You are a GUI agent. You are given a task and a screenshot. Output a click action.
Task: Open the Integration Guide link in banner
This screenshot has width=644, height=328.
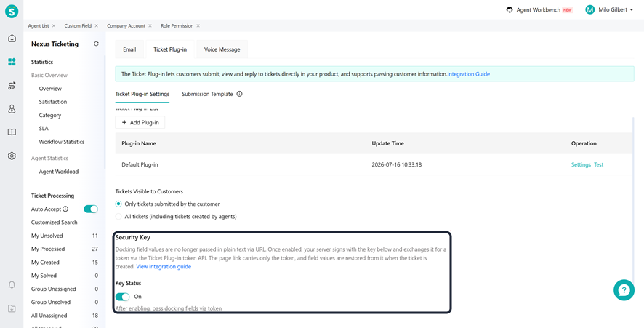click(469, 74)
